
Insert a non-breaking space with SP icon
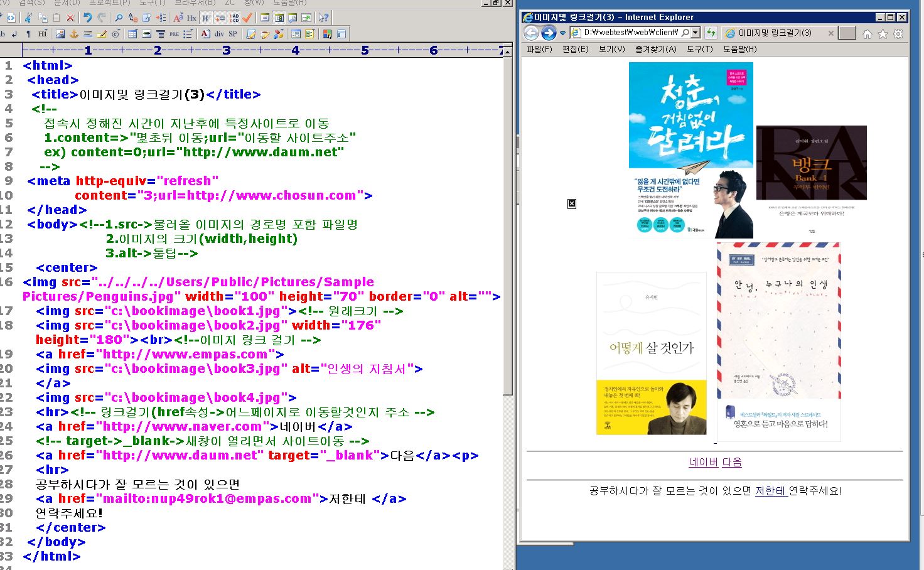tap(232, 33)
